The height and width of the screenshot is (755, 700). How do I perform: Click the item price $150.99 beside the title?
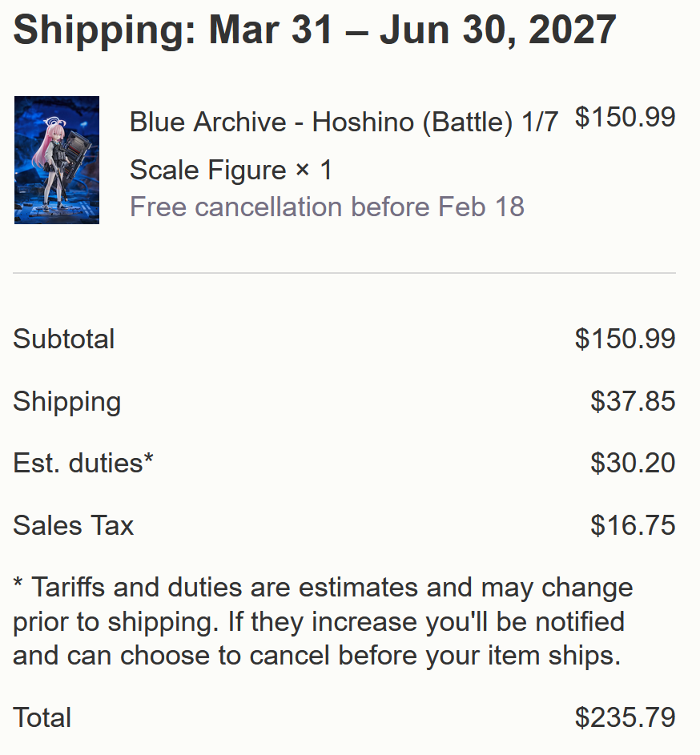625,118
